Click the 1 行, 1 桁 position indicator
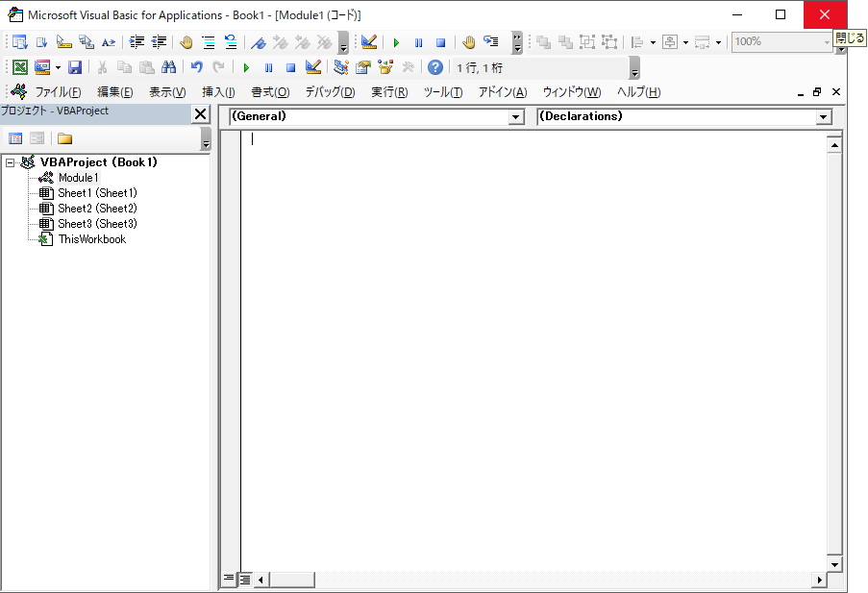 pos(480,68)
